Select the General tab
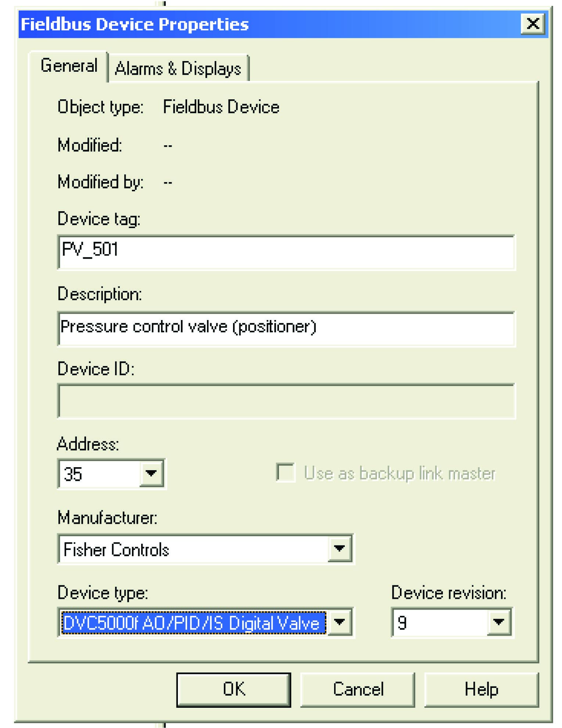 pyautogui.click(x=69, y=66)
